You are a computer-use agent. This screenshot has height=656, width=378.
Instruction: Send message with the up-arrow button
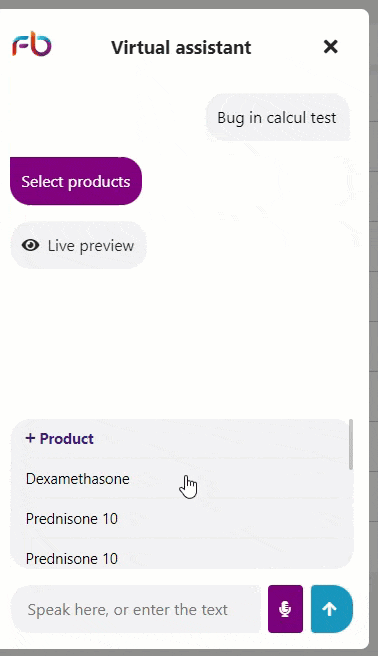[x=332, y=609]
